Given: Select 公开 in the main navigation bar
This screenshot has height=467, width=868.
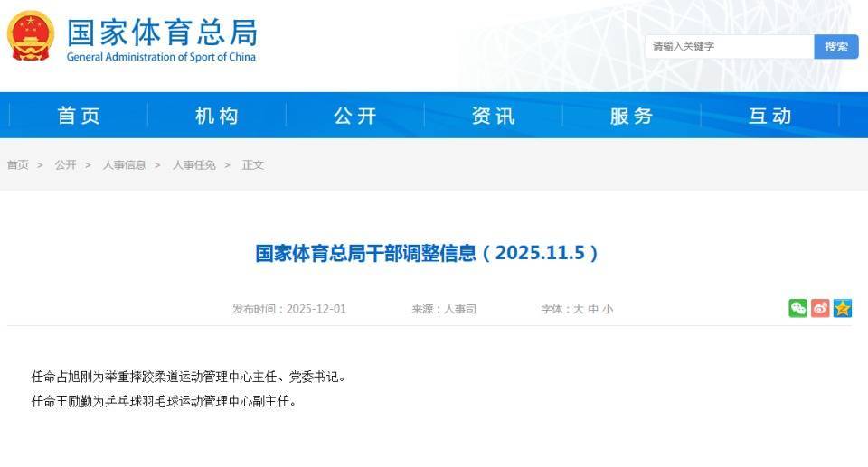Looking at the screenshot, I should point(355,116).
